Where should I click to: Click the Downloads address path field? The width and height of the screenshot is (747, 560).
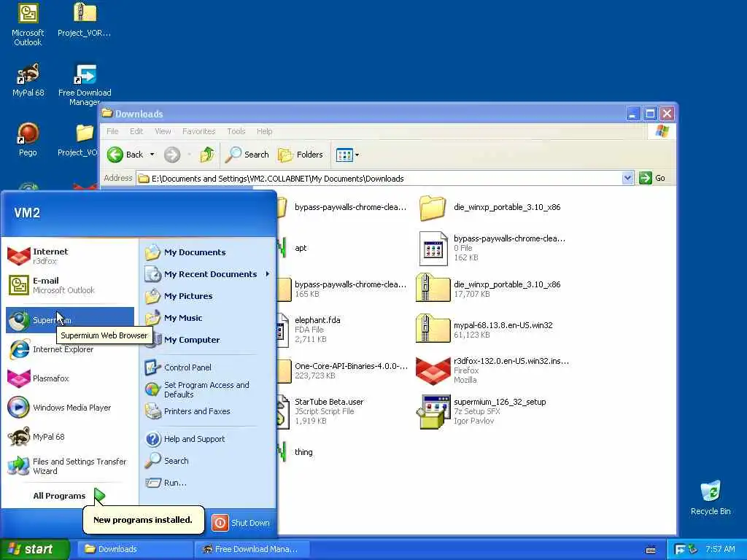point(379,178)
